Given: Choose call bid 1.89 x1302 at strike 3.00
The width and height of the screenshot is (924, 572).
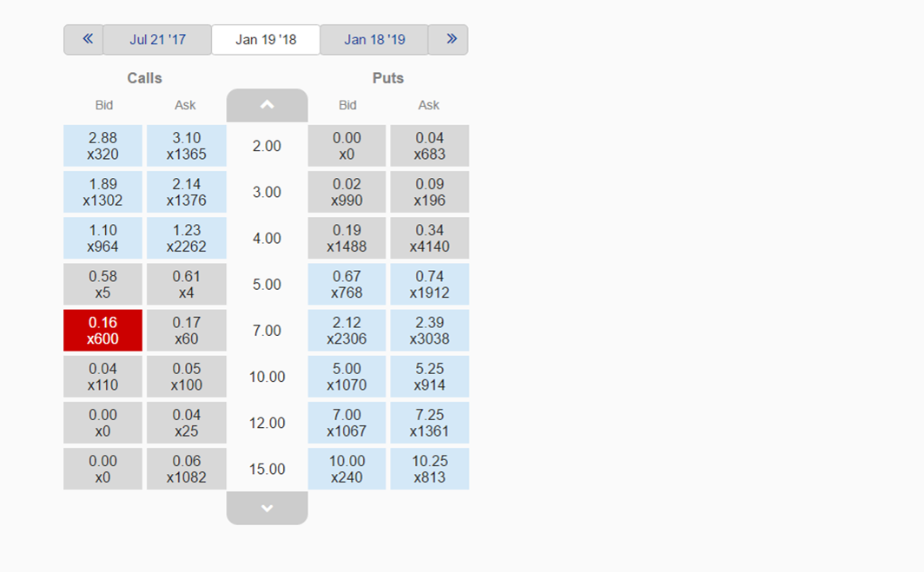Looking at the screenshot, I should click(103, 192).
